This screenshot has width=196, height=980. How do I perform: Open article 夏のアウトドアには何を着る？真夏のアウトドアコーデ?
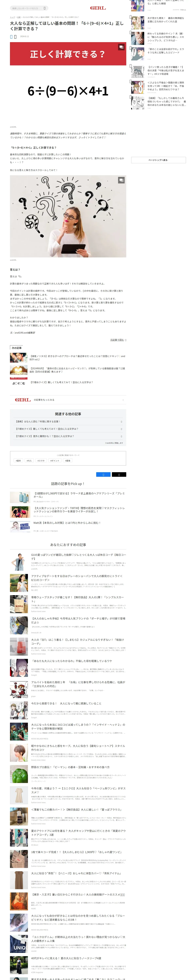point(78,833)
